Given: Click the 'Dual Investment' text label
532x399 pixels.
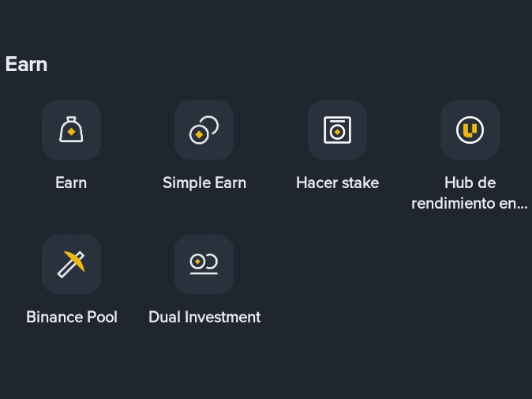Looking at the screenshot, I should pos(204,317).
